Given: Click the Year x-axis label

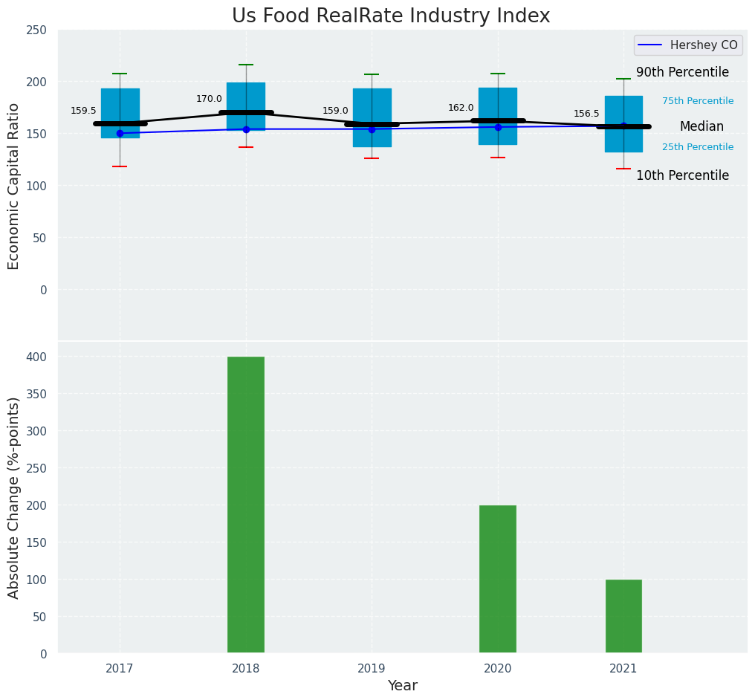Looking at the screenshot, I should (x=403, y=686).
